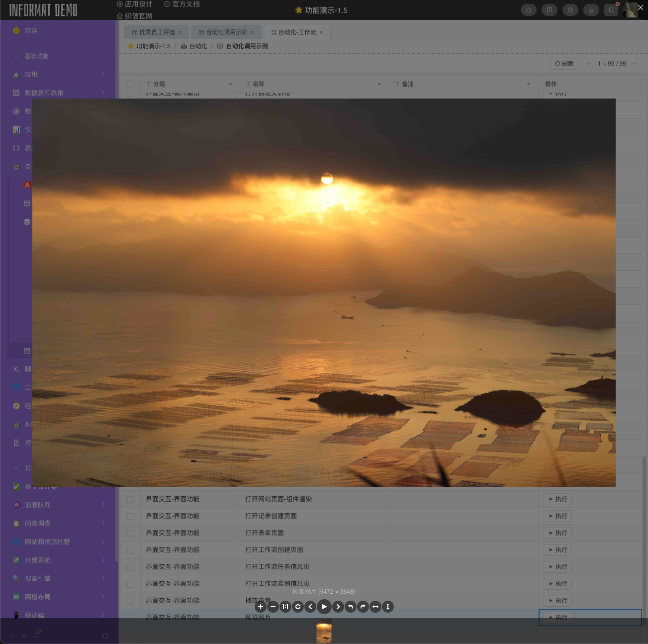The image size is (648, 644).
Task: Click 执行 button for 打开记录创建页面
Action: 557,516
